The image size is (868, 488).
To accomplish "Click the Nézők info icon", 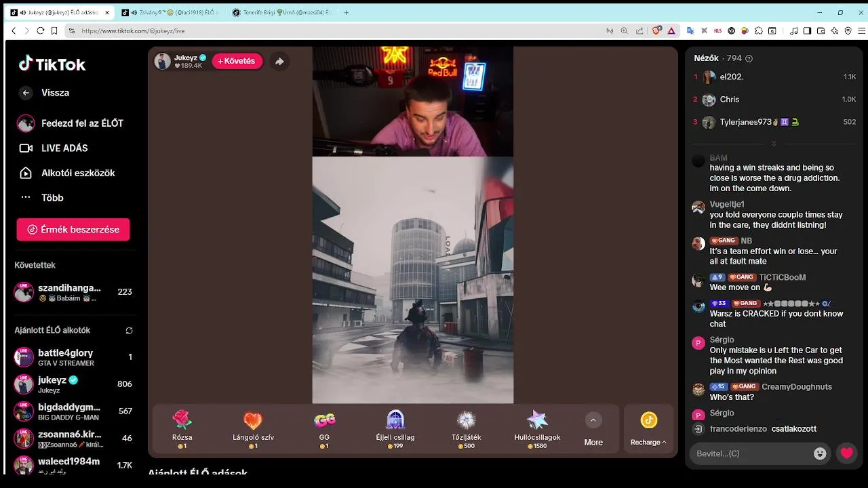I will tap(749, 59).
